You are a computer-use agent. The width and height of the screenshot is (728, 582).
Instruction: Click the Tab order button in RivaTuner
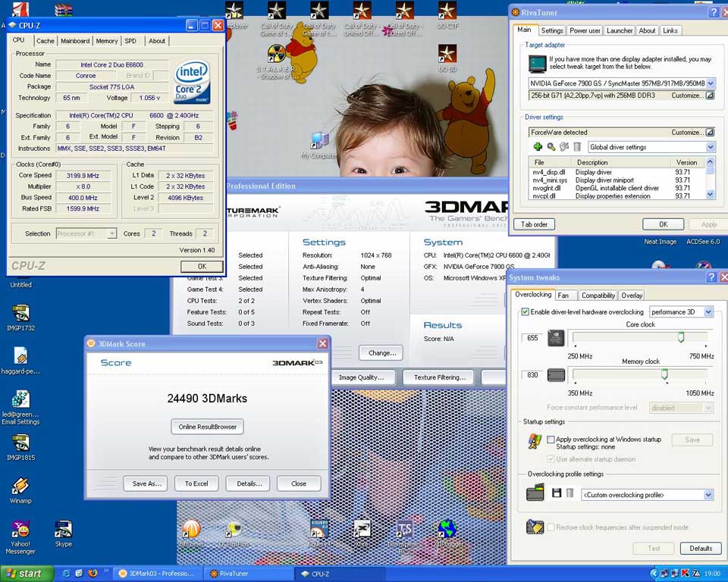534,224
